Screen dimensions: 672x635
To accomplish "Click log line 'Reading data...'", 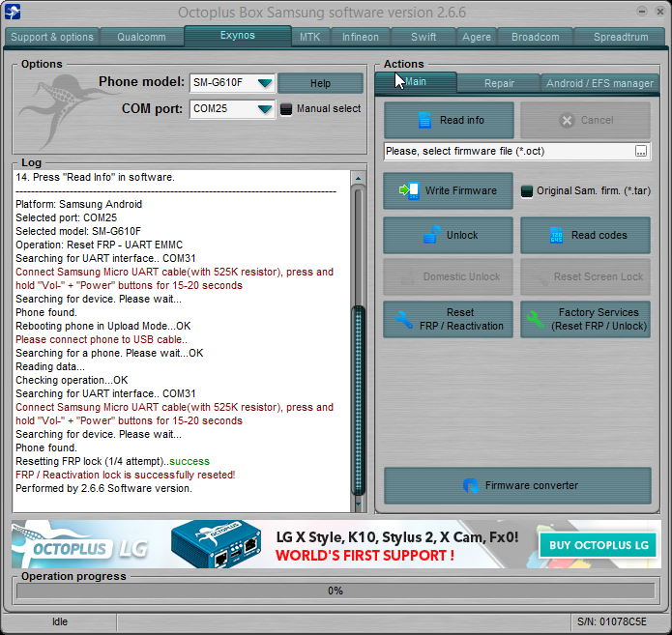I will [x=50, y=366].
